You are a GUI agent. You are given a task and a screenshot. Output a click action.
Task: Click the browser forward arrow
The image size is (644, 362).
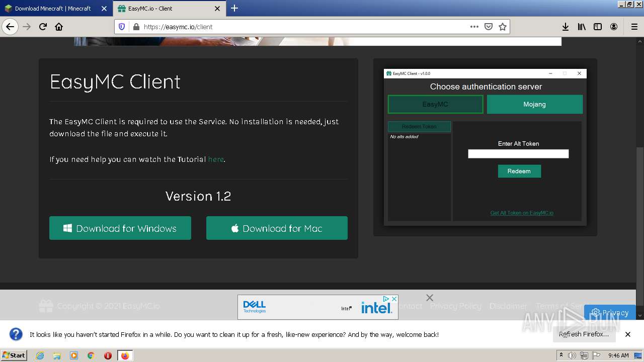27,27
